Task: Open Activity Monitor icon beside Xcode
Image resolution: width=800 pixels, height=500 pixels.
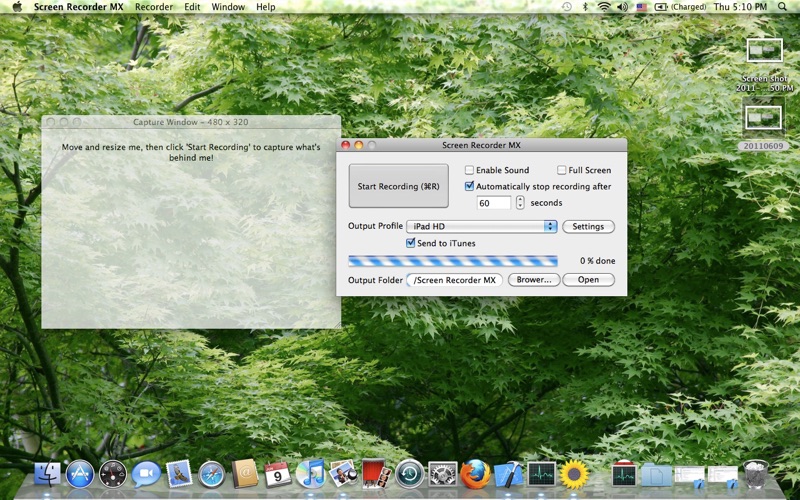Action: 541,474
